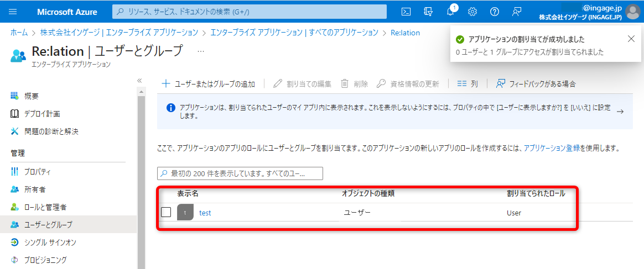
Task: Click the Microsoft Azure logo text
Action: 67,12
